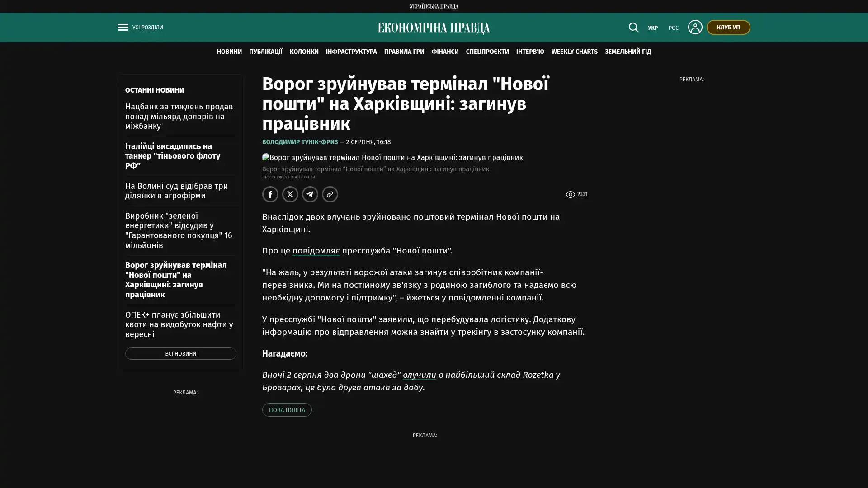Open the Нова пошта tag
The height and width of the screenshot is (488, 868).
point(287,410)
